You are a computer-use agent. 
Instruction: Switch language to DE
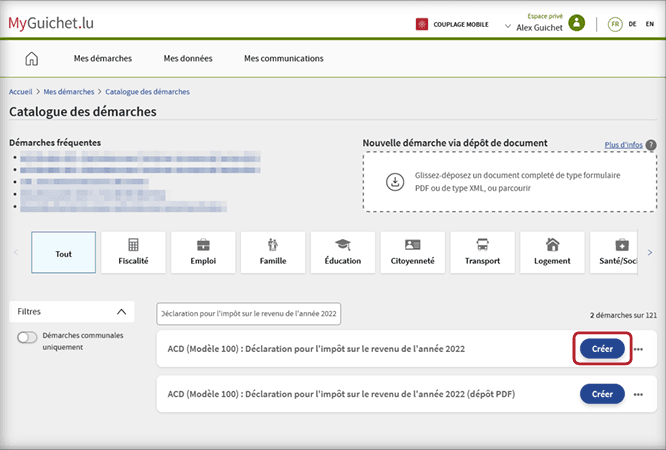[632, 24]
